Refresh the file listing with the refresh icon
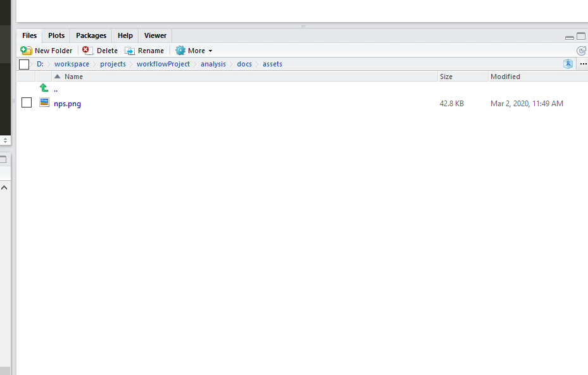 pyautogui.click(x=582, y=50)
